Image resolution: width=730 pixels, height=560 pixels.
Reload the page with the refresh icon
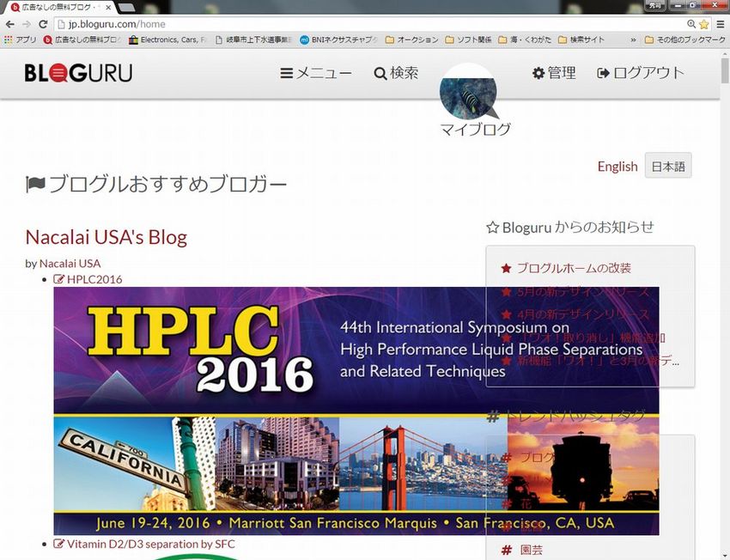click(43, 24)
